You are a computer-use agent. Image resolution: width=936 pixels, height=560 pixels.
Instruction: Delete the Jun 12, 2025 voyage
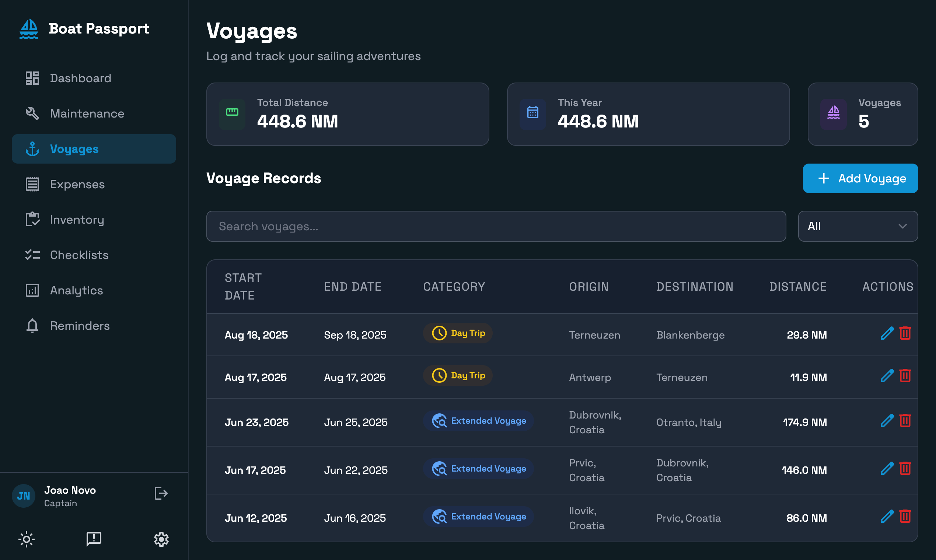coord(905,516)
